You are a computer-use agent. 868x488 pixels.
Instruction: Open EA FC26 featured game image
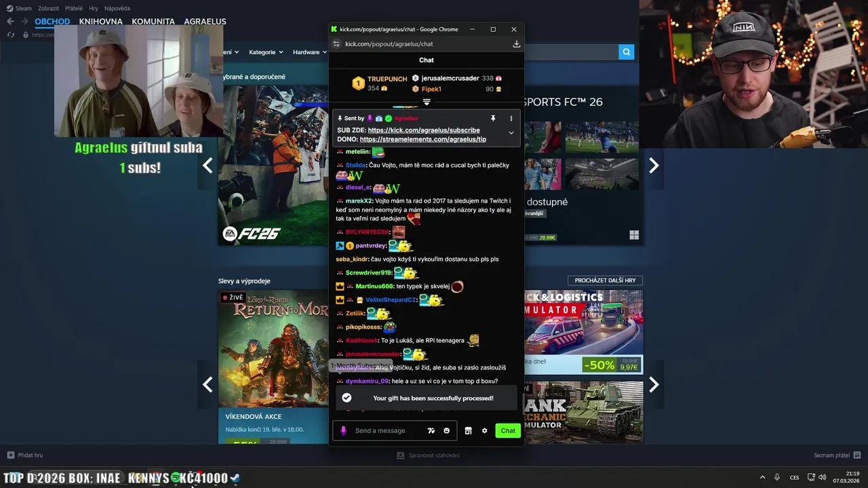[274, 165]
